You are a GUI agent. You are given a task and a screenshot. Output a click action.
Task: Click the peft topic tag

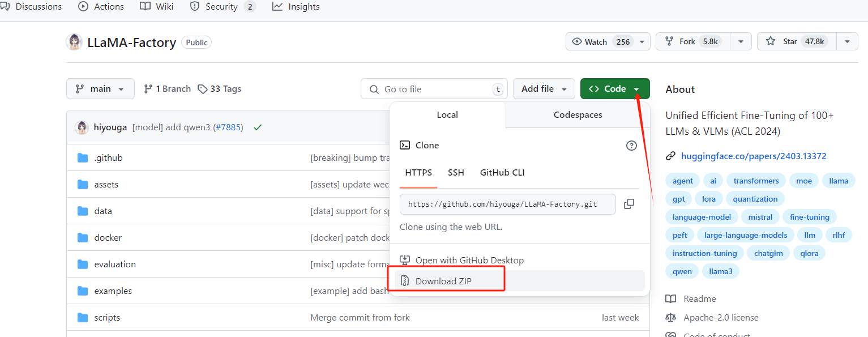click(680, 236)
